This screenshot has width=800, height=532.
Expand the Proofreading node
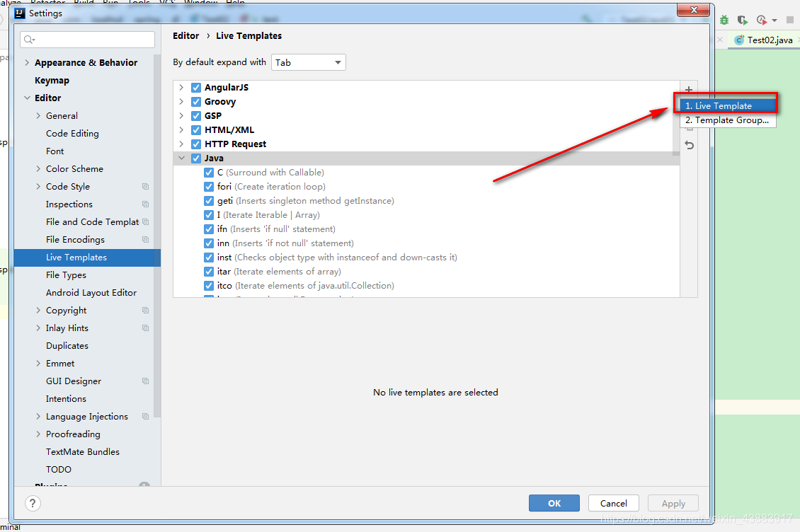click(38, 434)
